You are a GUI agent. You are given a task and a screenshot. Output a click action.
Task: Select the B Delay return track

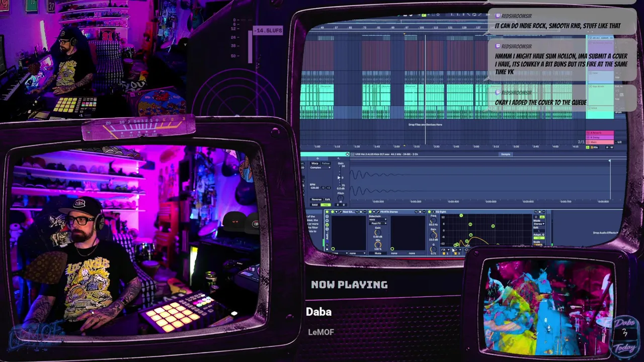point(600,138)
